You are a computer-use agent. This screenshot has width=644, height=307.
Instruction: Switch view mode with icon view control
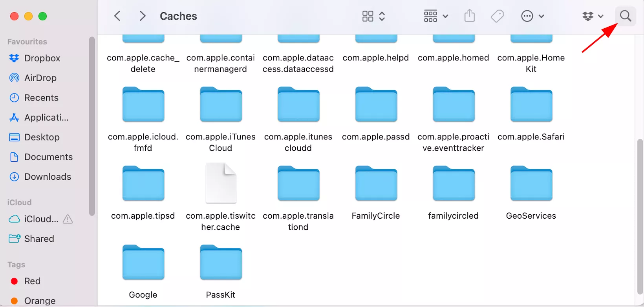tap(373, 16)
